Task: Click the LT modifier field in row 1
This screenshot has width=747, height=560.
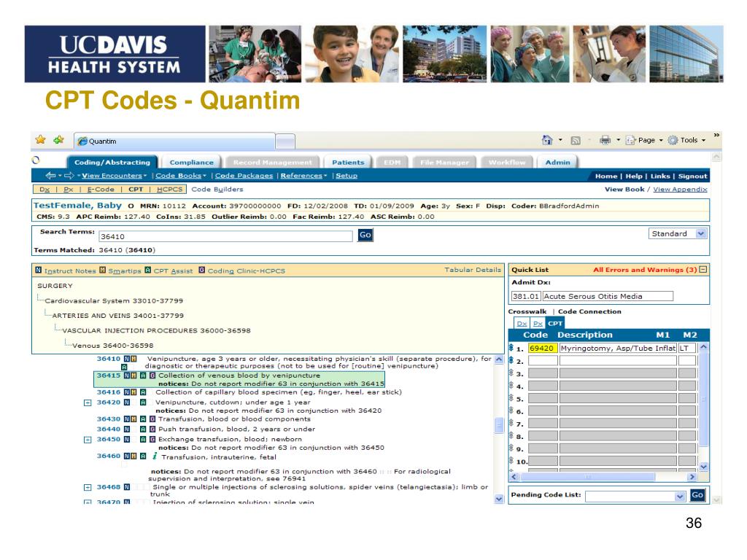Action: (x=687, y=348)
